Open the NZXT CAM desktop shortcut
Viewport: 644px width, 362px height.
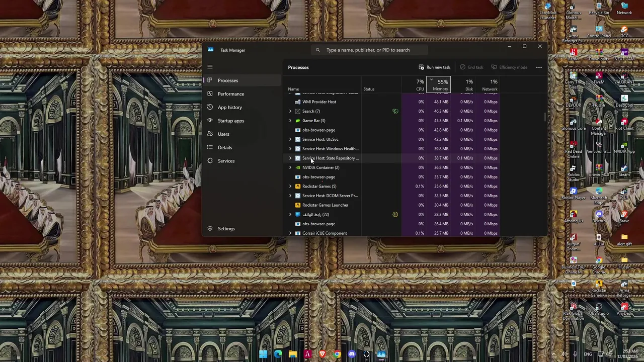click(x=624, y=55)
